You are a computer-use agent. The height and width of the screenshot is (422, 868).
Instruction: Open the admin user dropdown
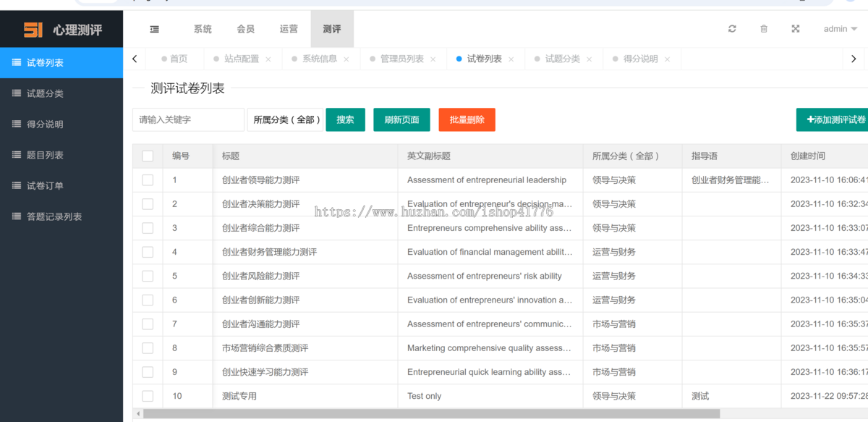tap(840, 29)
